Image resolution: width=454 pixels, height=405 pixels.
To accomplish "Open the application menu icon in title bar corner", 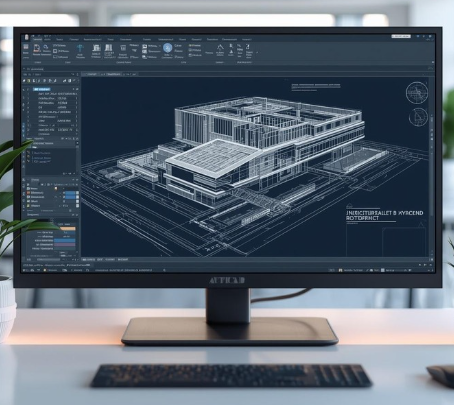I will (27, 37).
